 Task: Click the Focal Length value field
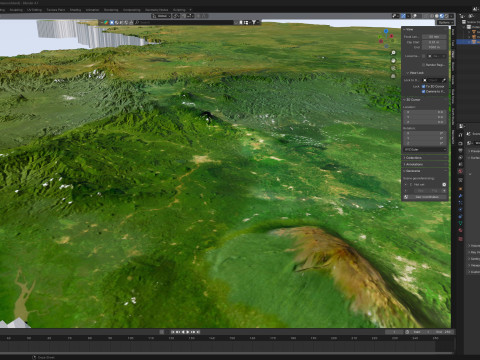434,37
